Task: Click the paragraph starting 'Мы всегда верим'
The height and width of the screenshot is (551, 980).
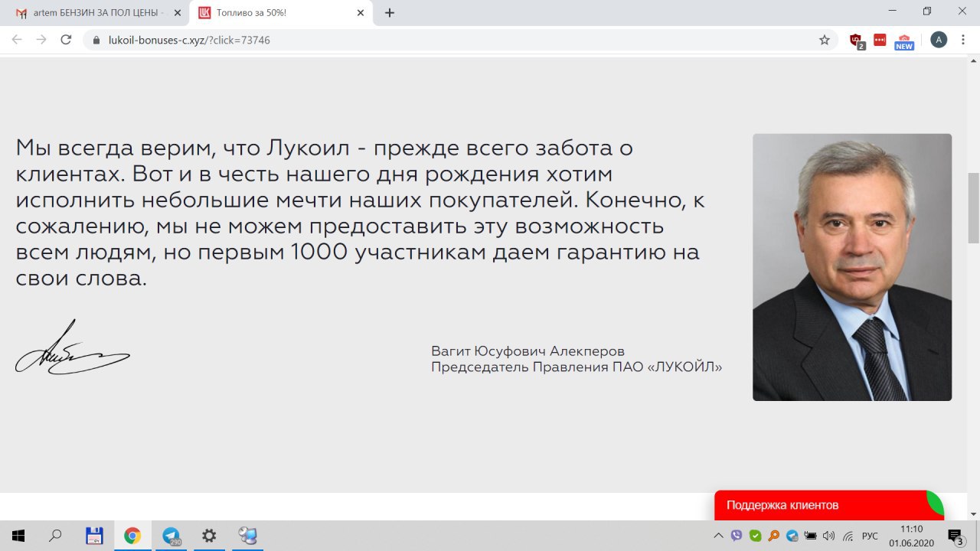Action: coord(360,213)
